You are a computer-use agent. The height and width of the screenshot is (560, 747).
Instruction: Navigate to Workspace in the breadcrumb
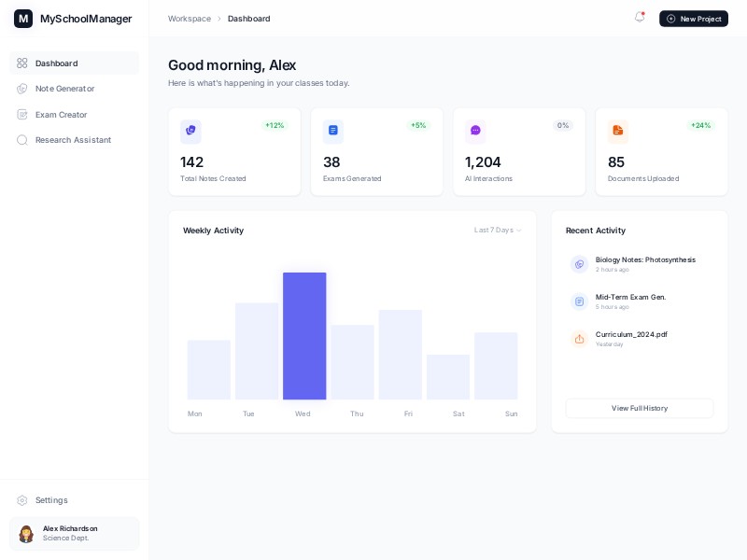(x=189, y=19)
